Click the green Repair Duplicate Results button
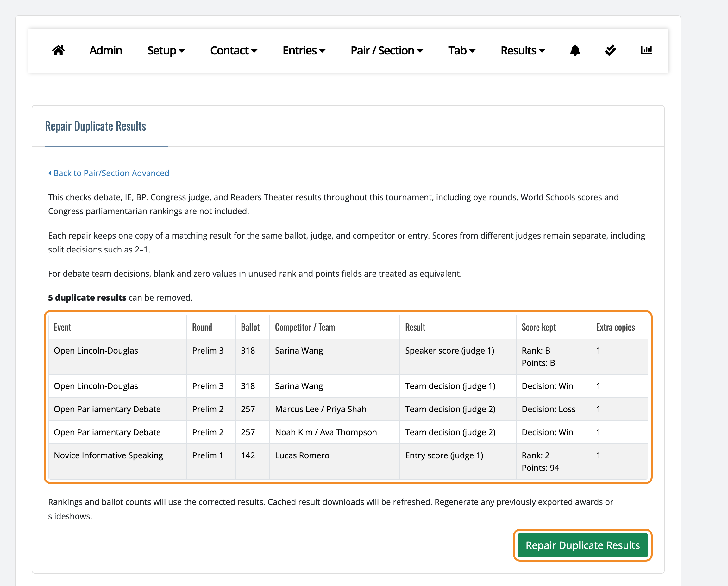Viewport: 728px width, 586px height. pyautogui.click(x=582, y=545)
